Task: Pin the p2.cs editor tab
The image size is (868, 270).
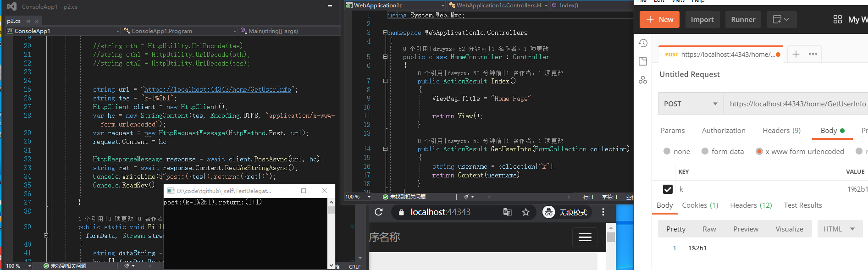Action: pos(28,21)
